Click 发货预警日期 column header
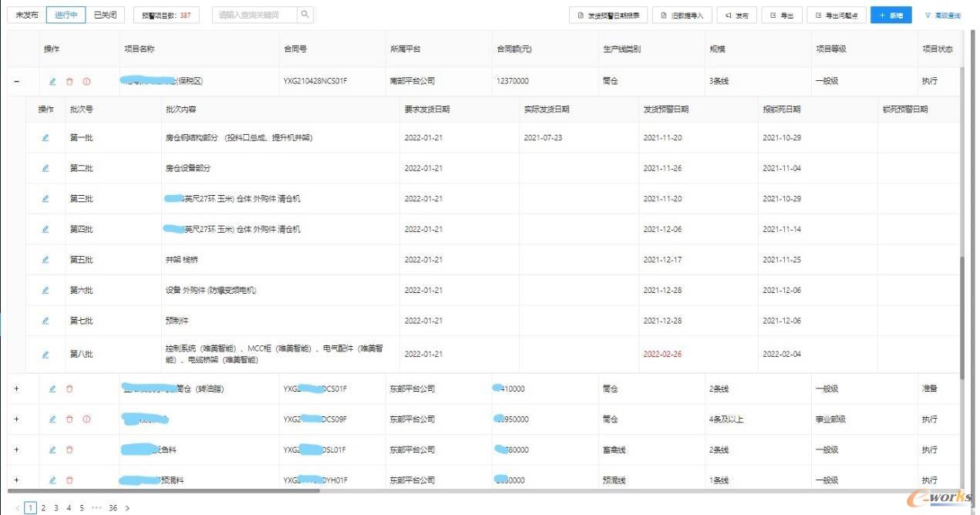This screenshot has height=515, width=980. [666, 109]
